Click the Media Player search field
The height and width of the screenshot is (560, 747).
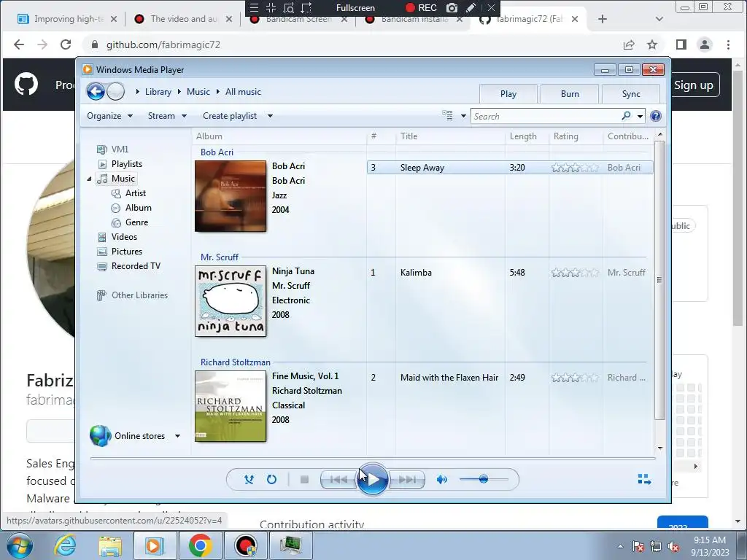546,116
